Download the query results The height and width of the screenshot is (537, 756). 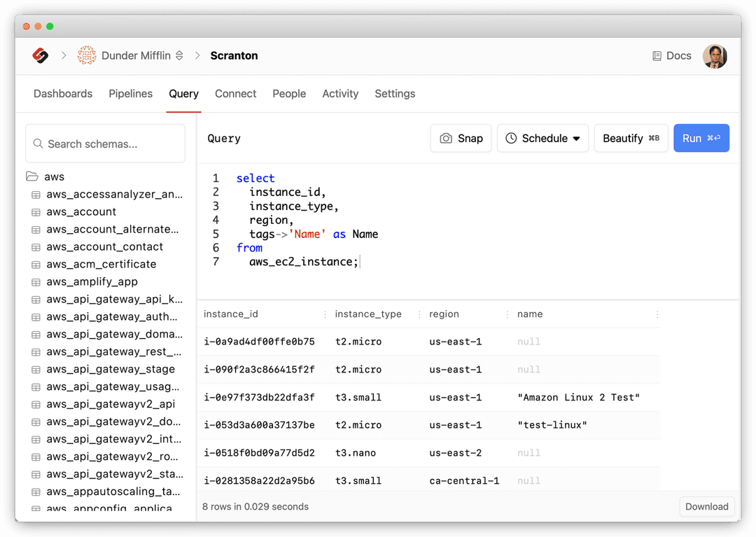pyautogui.click(x=706, y=506)
